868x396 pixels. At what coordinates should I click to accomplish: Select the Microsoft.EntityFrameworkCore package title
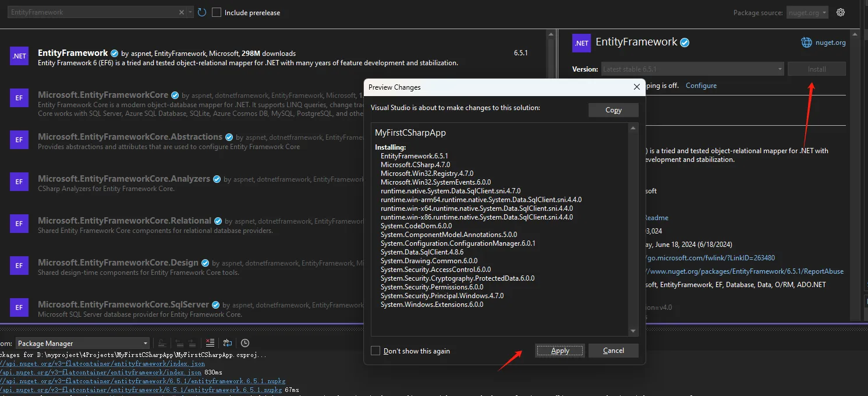103,95
